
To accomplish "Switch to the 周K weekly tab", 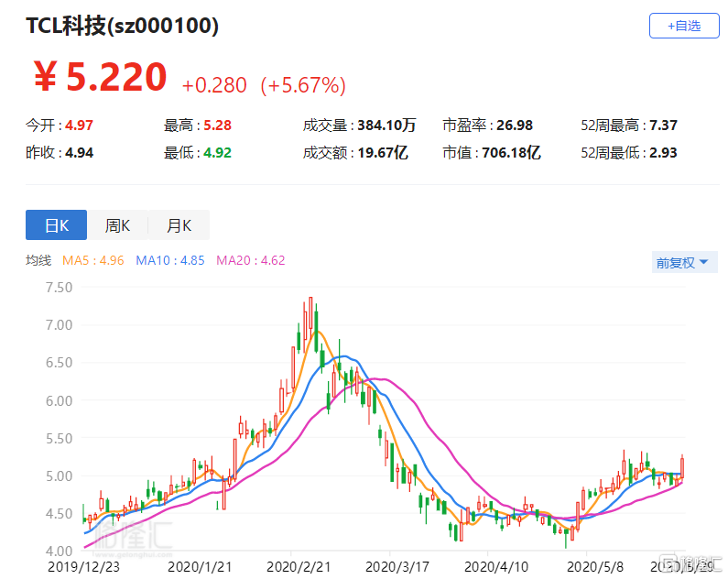I will [117, 225].
